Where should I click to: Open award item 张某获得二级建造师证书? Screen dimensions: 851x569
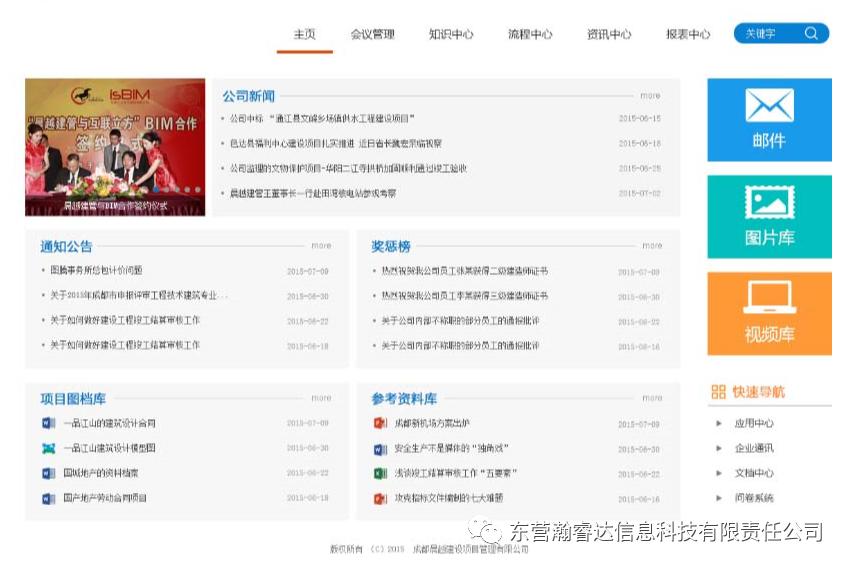pyautogui.click(x=465, y=270)
